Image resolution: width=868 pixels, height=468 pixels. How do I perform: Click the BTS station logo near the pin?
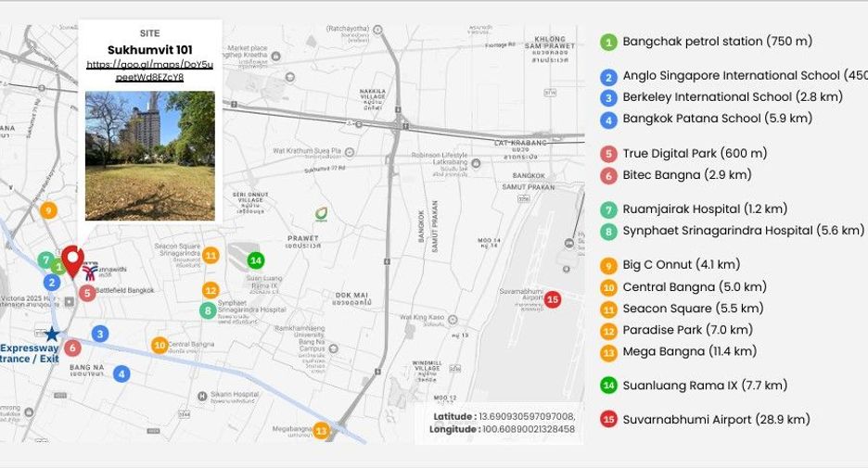click(90, 271)
